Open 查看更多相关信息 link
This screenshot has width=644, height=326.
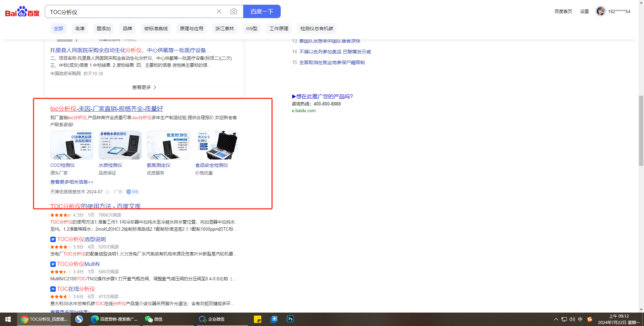coord(72,182)
